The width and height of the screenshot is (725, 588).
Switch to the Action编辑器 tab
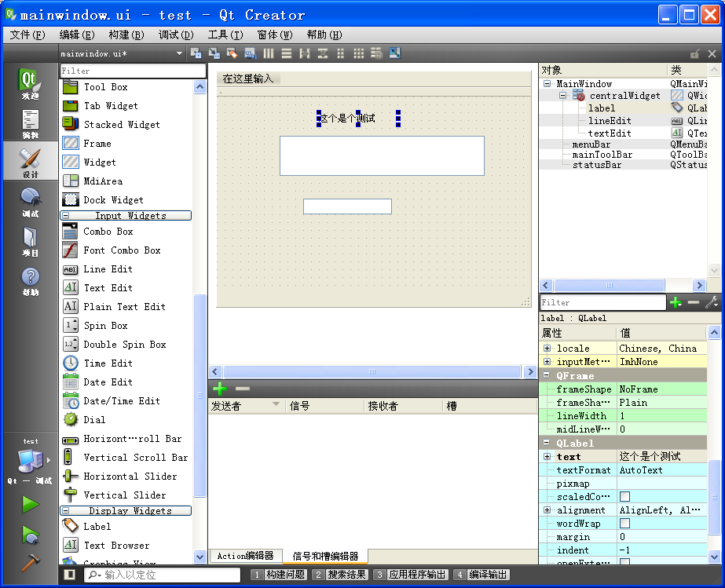click(246, 556)
